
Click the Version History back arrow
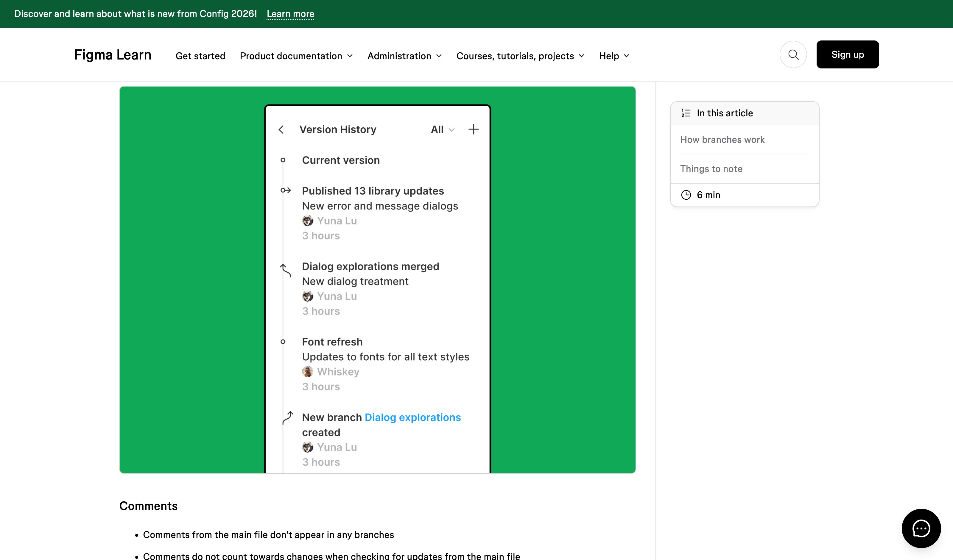click(x=281, y=130)
